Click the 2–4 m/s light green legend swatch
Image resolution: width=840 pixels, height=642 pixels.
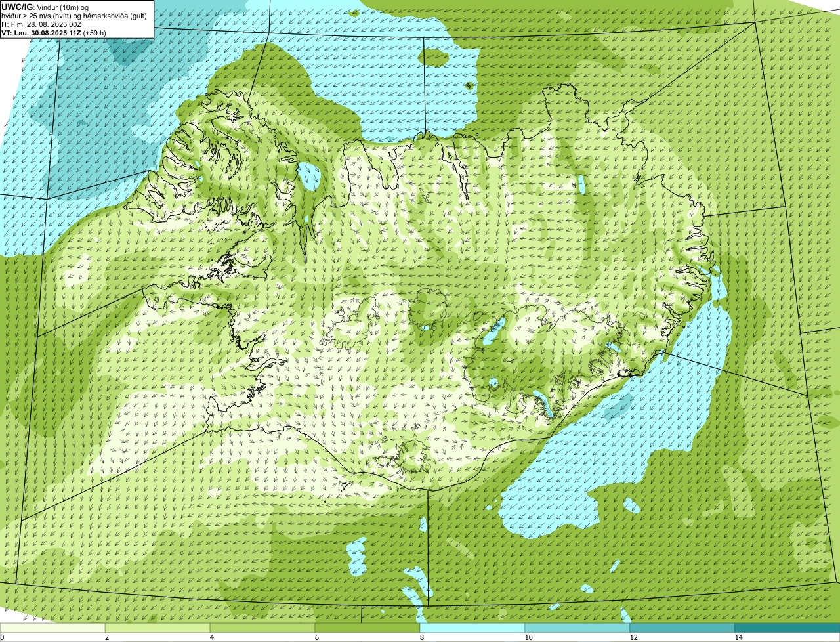[x=157, y=628]
